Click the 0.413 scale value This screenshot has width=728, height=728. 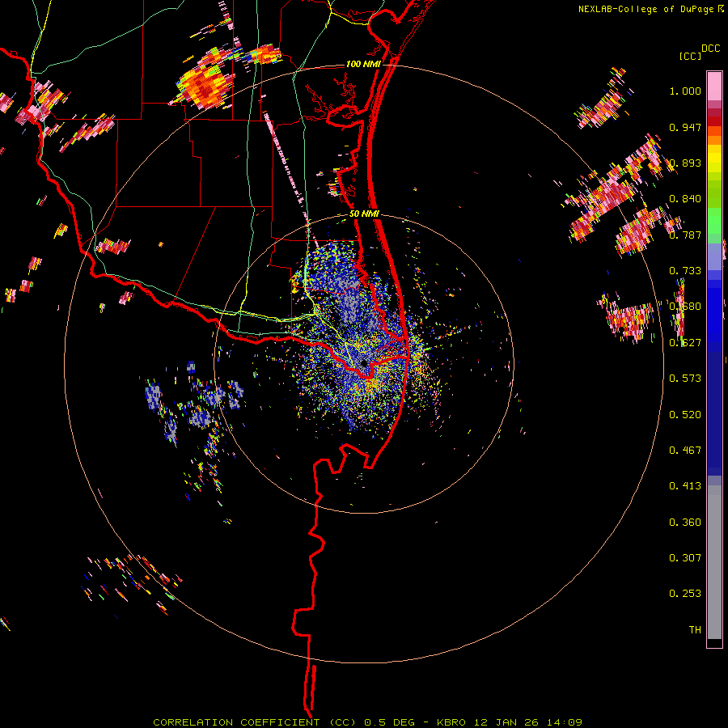pyautogui.click(x=685, y=486)
